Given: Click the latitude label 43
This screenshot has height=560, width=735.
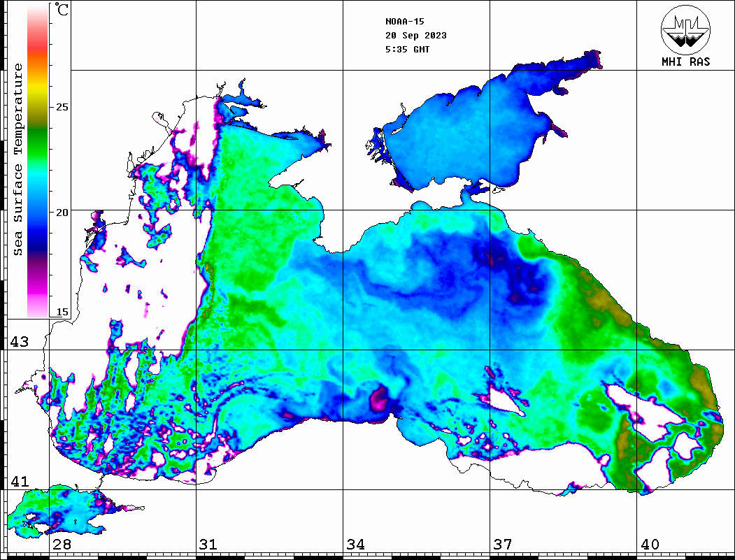Looking at the screenshot, I should tap(19, 342).
